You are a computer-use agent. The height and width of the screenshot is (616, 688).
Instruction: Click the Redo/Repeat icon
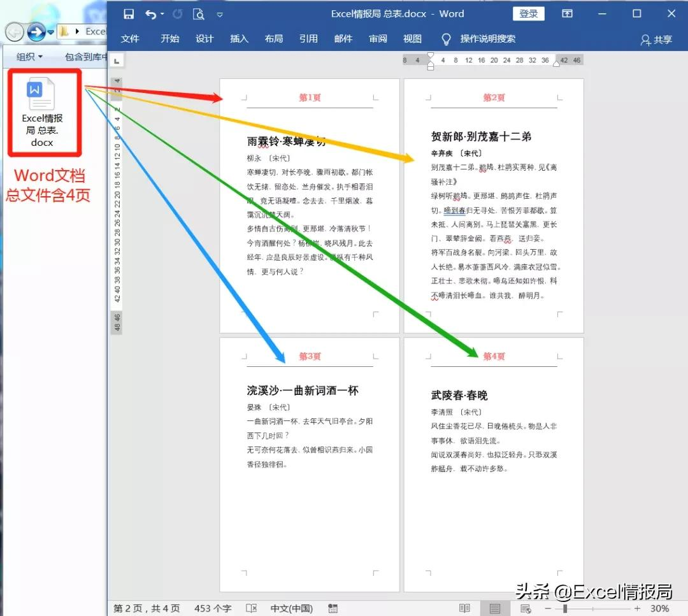[177, 14]
